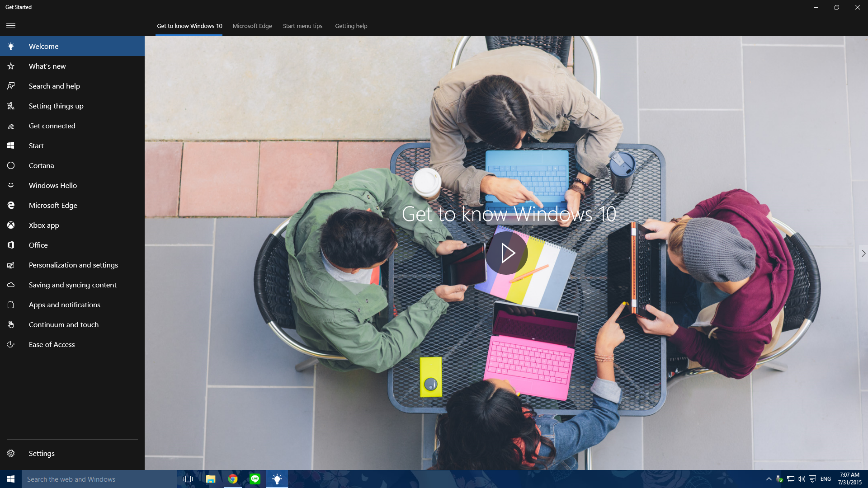Screen dimensions: 868x488
Task: Open LINE app from the taskbar
Action: (255, 479)
